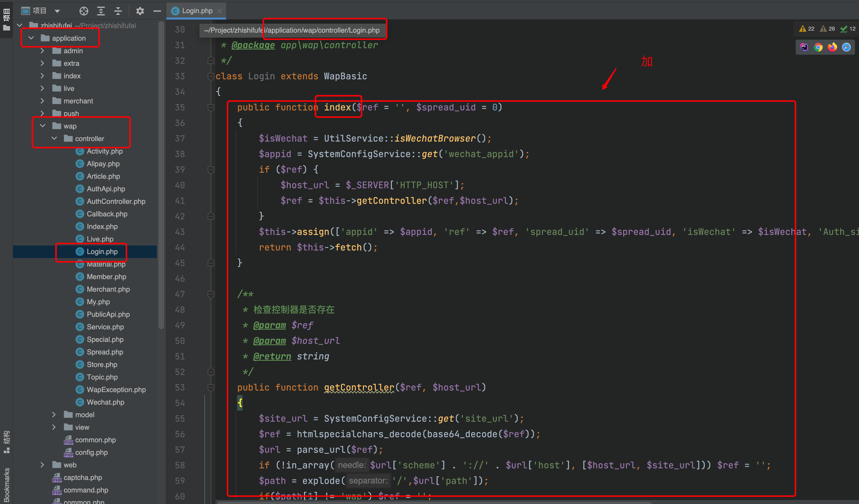This screenshot has height=504, width=859.
Task: Select Live.php file
Action: click(x=94, y=239)
